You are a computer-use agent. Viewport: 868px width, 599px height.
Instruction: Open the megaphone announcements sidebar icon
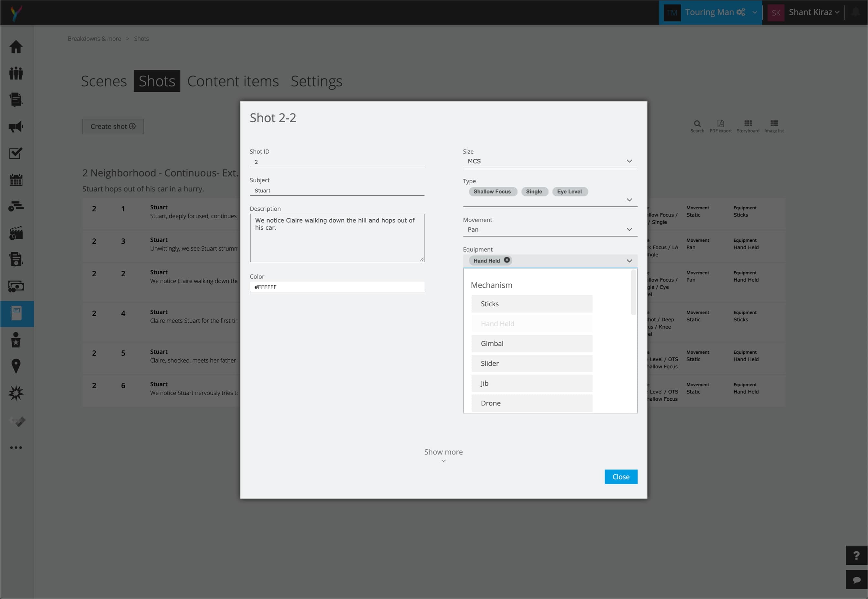point(16,126)
